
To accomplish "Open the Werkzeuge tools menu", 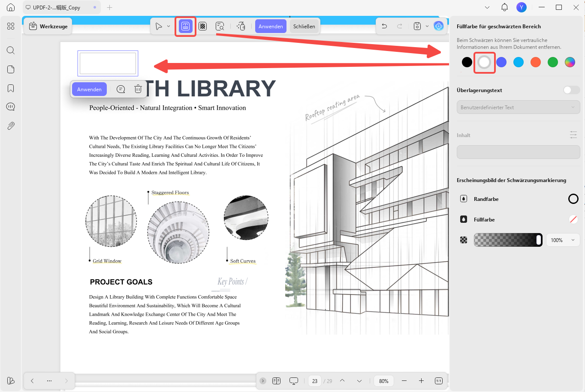I will point(48,26).
